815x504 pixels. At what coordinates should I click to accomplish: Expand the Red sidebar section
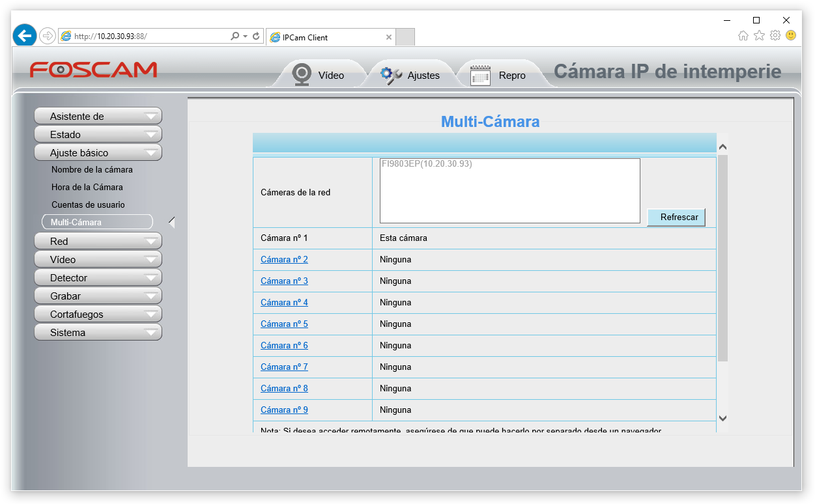98,241
